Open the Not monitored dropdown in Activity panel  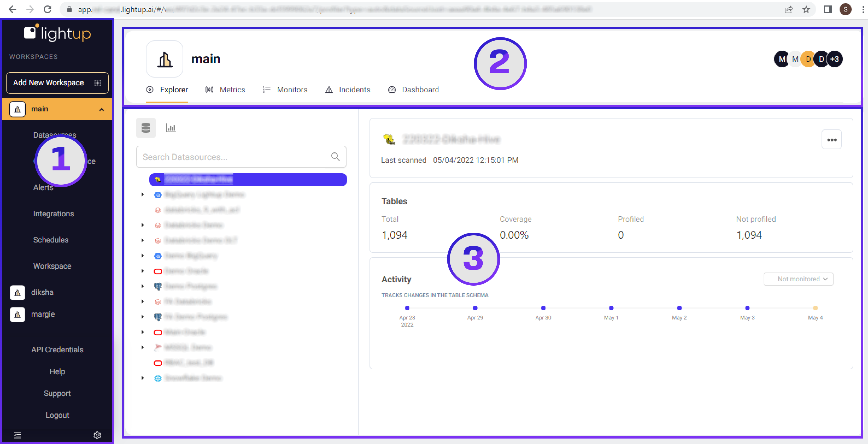[x=798, y=279]
